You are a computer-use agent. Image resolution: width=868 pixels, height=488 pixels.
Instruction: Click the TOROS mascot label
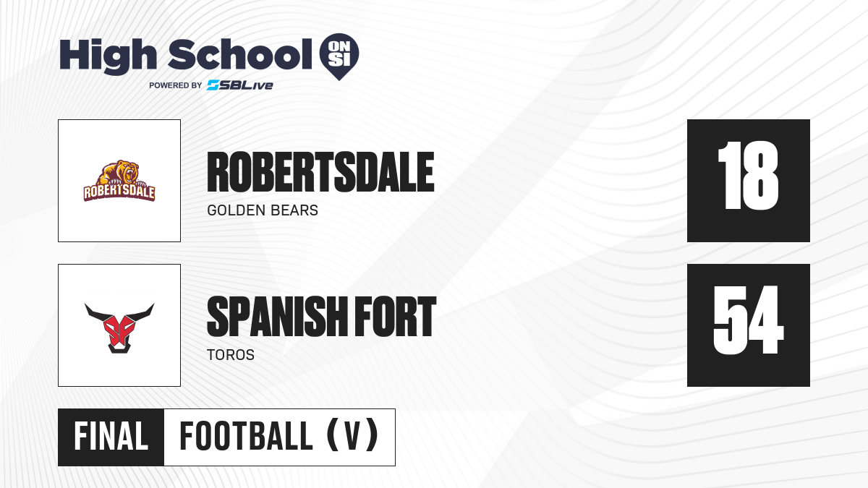231,356
